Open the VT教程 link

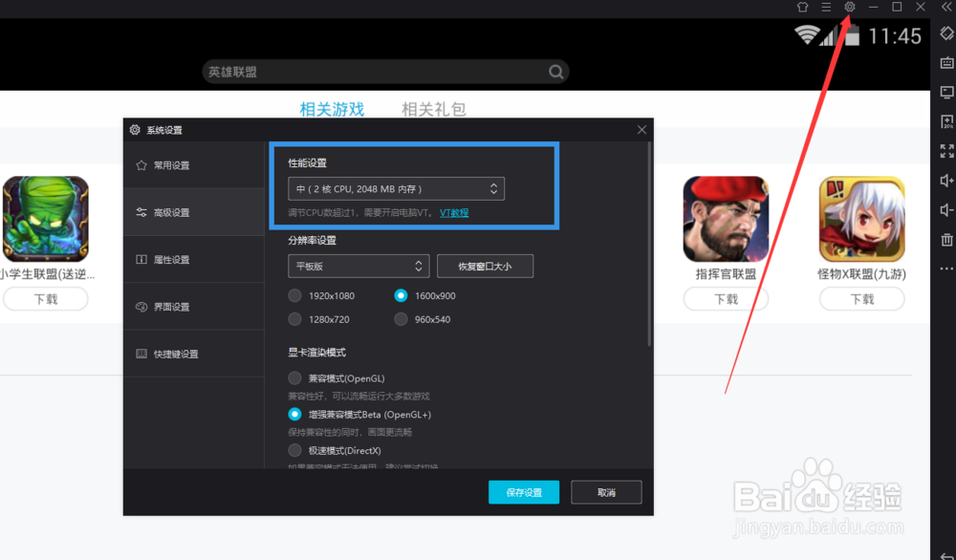[x=454, y=213]
